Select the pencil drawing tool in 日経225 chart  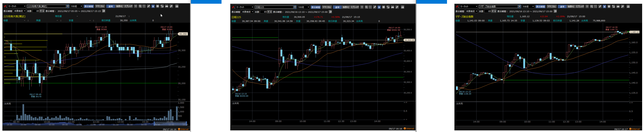pyautogui.click(x=374, y=7)
